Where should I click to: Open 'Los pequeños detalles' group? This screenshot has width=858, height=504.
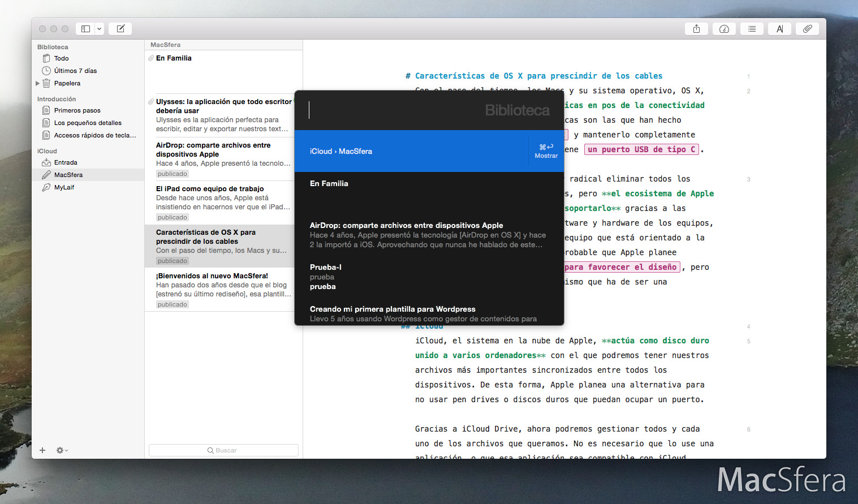click(x=88, y=123)
